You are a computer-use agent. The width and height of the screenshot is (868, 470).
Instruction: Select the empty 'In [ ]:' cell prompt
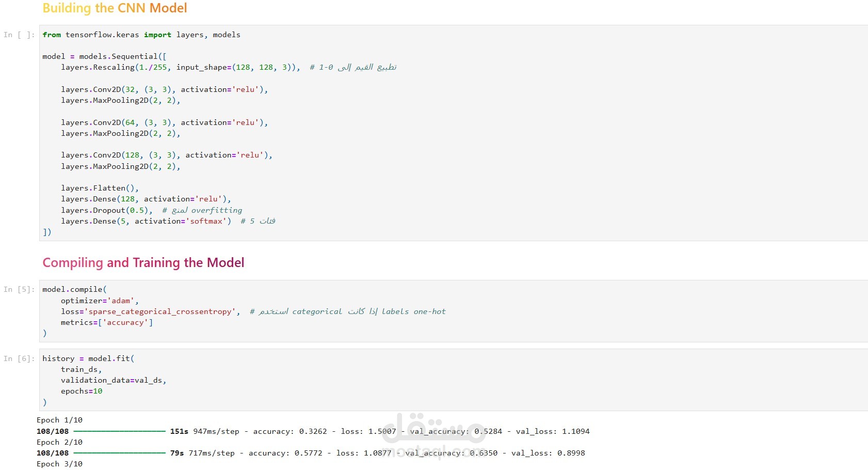(19, 35)
